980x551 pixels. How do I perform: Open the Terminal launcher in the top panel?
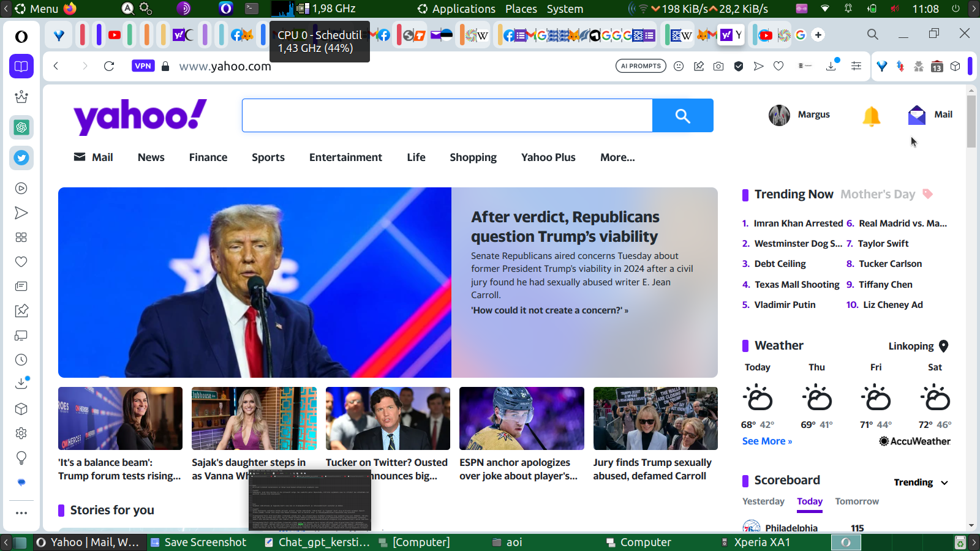click(252, 9)
